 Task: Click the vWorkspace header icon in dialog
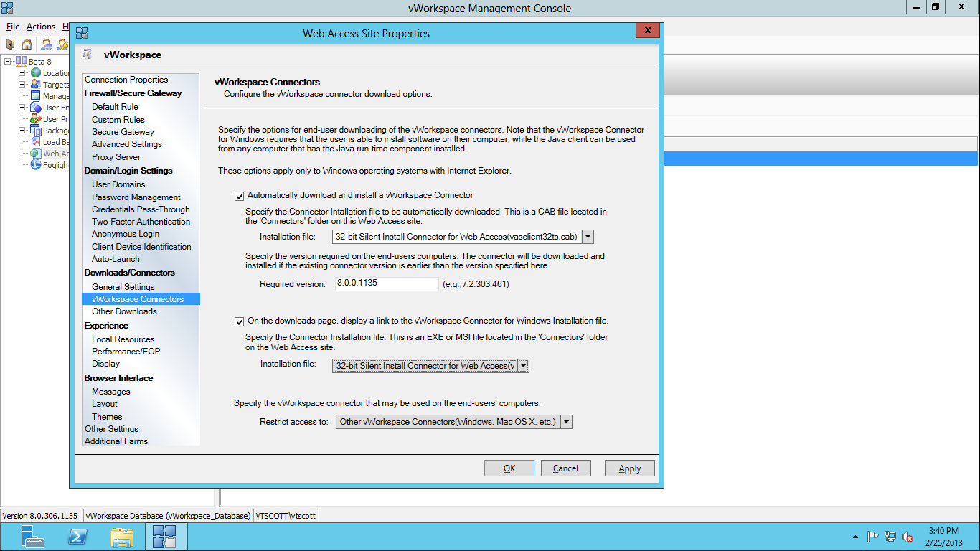(x=88, y=55)
